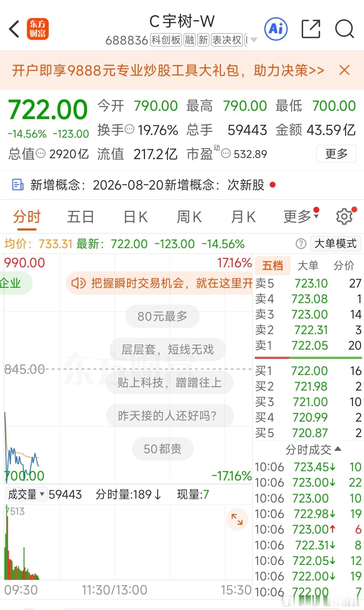Tap 换手 info bubble icon
Viewport: 364px width, 610px height.
[x=129, y=130]
